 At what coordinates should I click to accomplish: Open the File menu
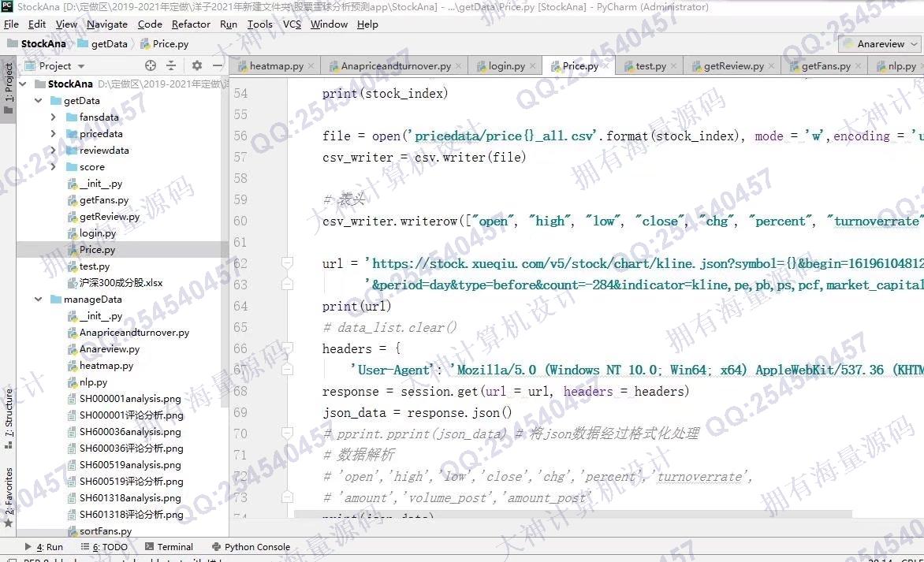[x=11, y=24]
